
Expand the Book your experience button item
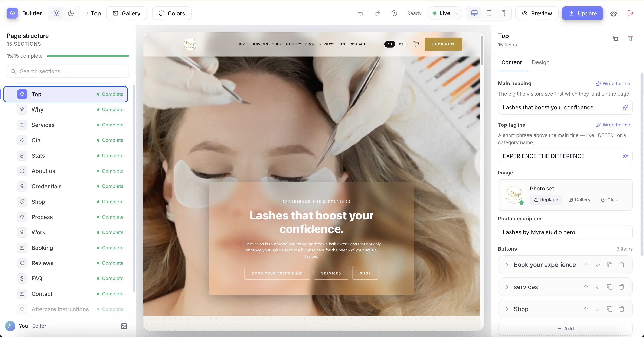point(507,265)
